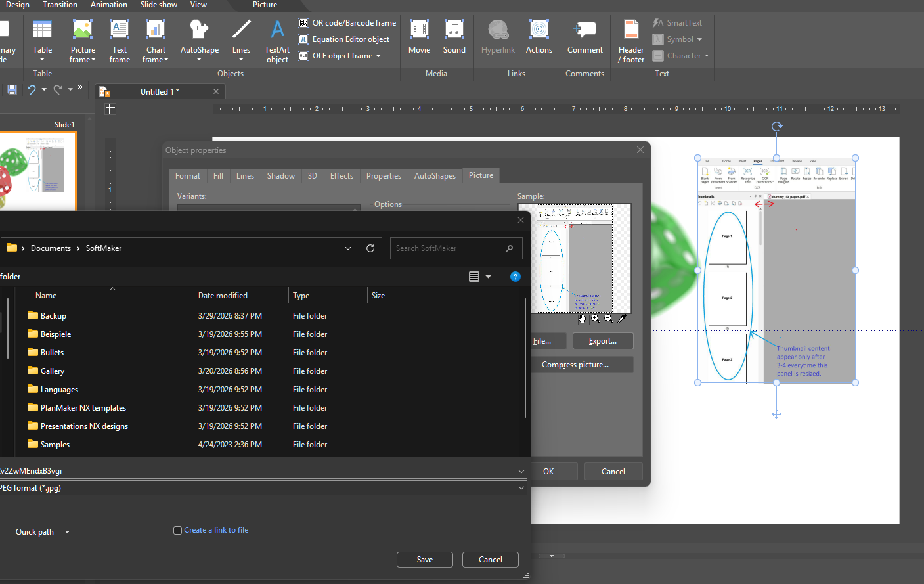Image resolution: width=924 pixels, height=584 pixels.
Task: Refresh the SoftMaker folder listing
Action: pyautogui.click(x=370, y=248)
